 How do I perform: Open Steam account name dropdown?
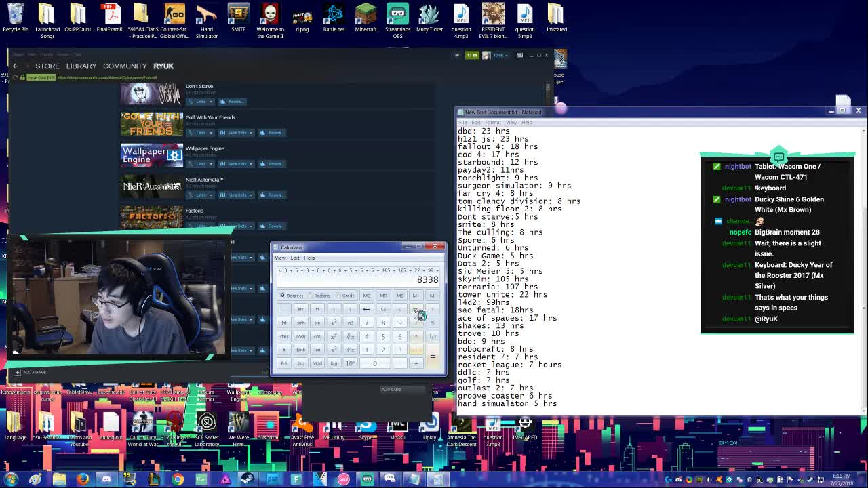[500, 55]
